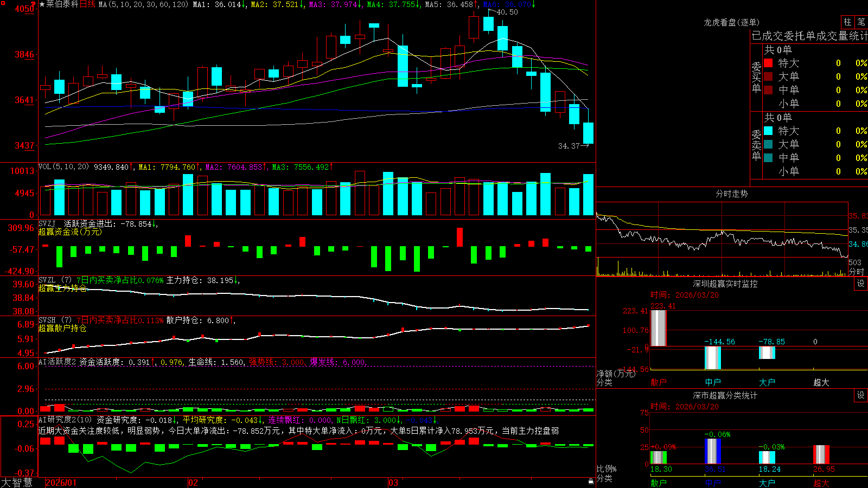Image resolution: width=868 pixels, height=488 pixels.
Task: Click the VOL(5,10,20) indicator label
Action: (63, 167)
